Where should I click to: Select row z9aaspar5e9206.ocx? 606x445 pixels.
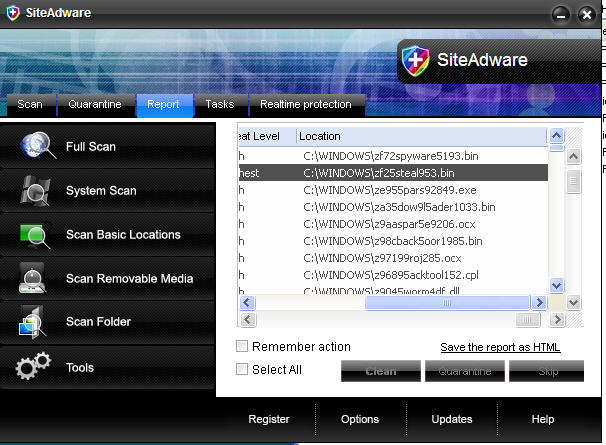[x=393, y=224]
